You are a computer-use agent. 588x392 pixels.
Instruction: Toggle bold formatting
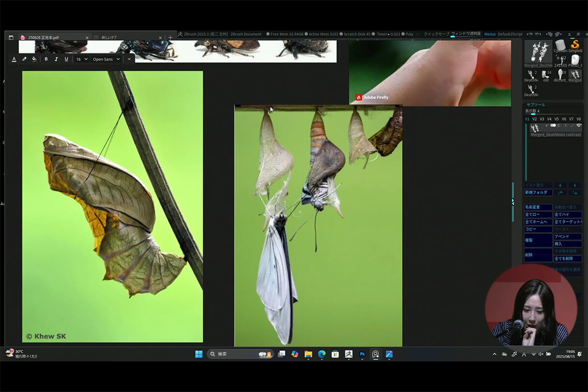tap(46, 59)
